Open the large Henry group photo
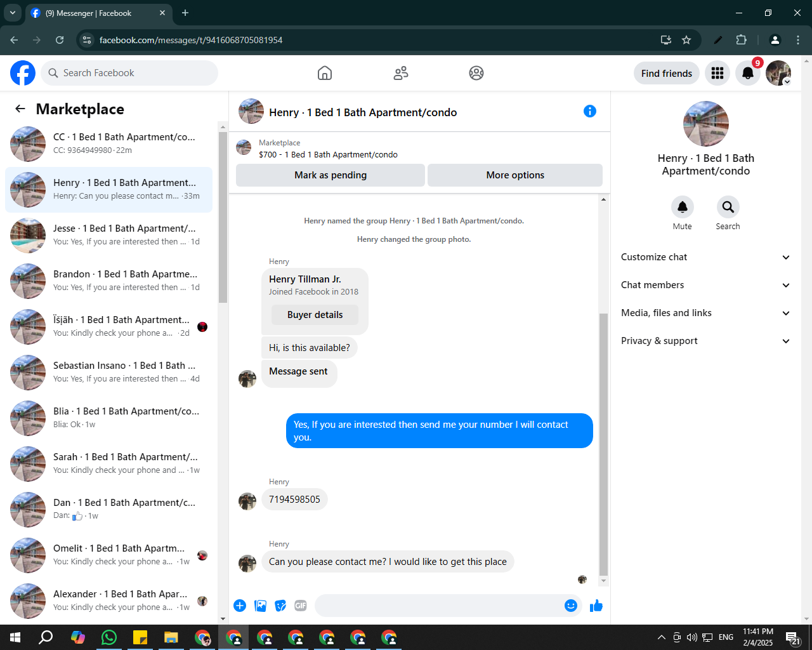This screenshot has height=650, width=812. (705, 124)
